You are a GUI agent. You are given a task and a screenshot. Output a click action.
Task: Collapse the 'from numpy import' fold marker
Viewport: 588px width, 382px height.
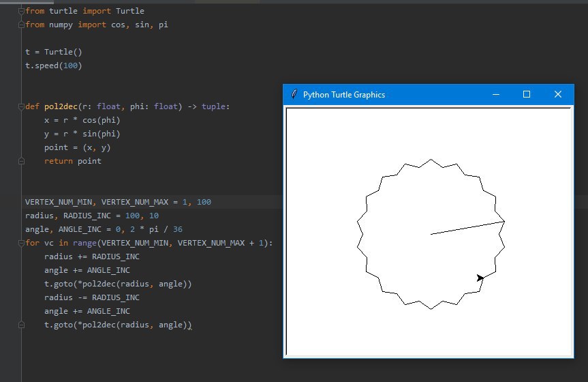click(x=21, y=25)
